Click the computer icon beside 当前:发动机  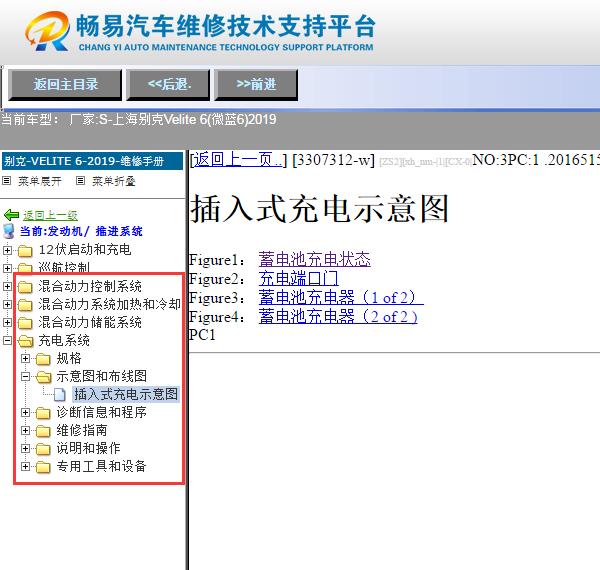tap(9, 231)
